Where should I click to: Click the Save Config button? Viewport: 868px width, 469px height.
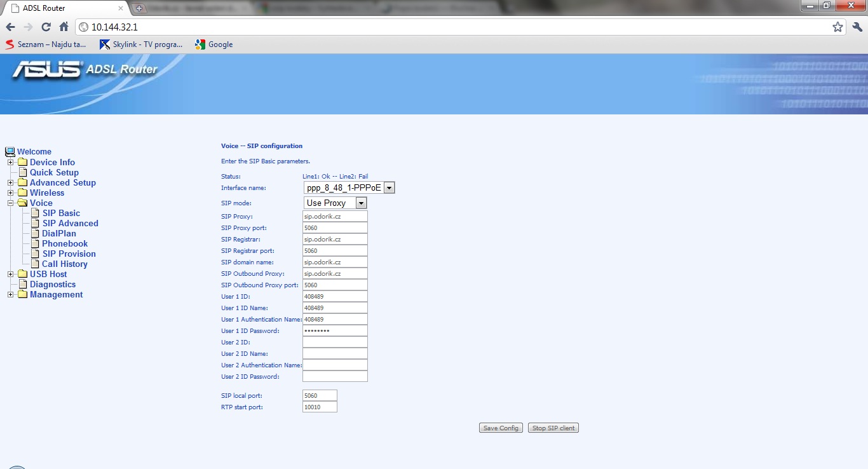pos(501,428)
